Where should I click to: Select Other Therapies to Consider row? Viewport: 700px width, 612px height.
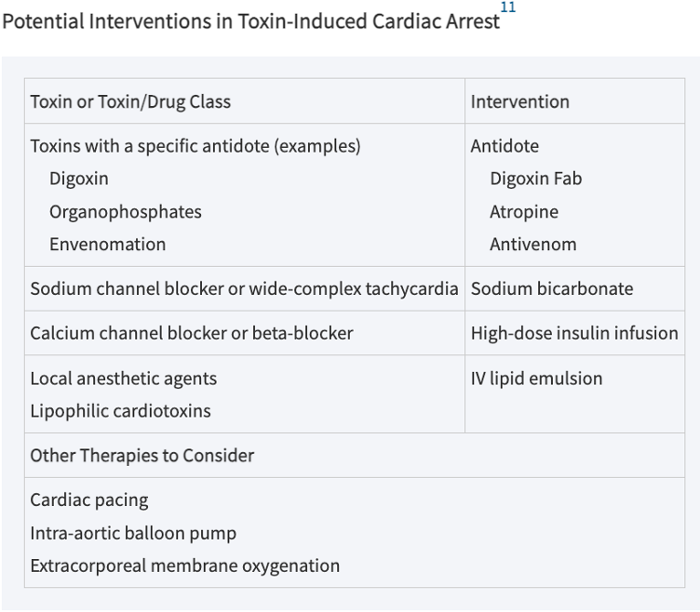pyautogui.click(x=355, y=456)
